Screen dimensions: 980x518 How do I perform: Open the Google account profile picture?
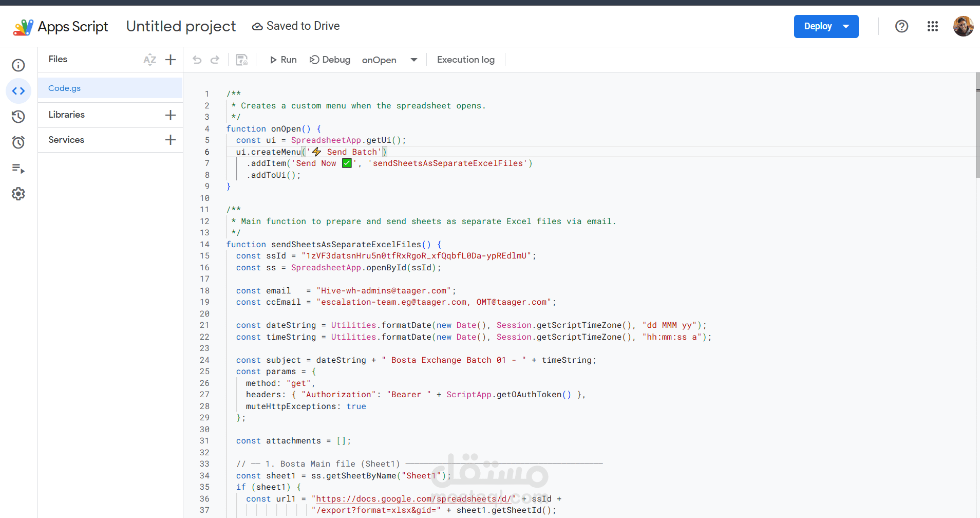[964, 26]
